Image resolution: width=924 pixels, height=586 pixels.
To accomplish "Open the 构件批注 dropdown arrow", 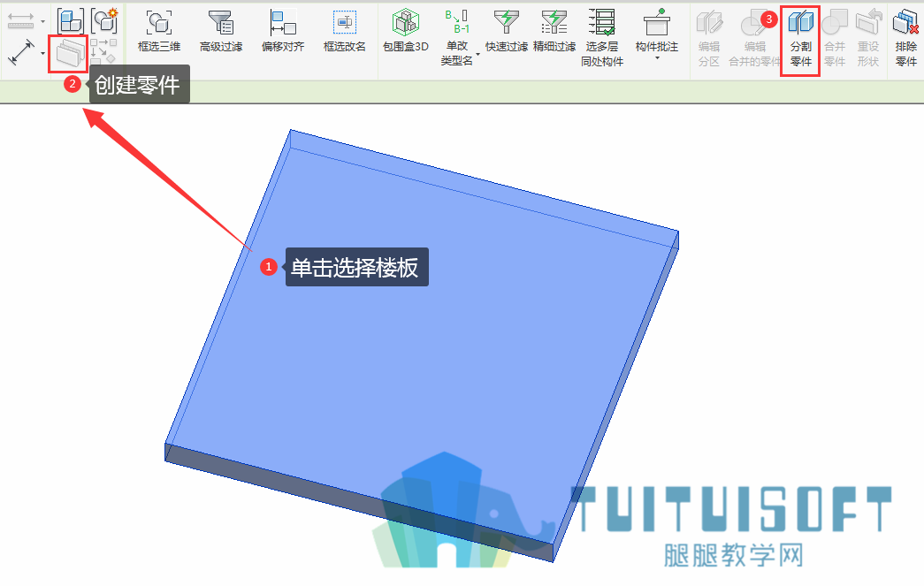I will click(656, 58).
